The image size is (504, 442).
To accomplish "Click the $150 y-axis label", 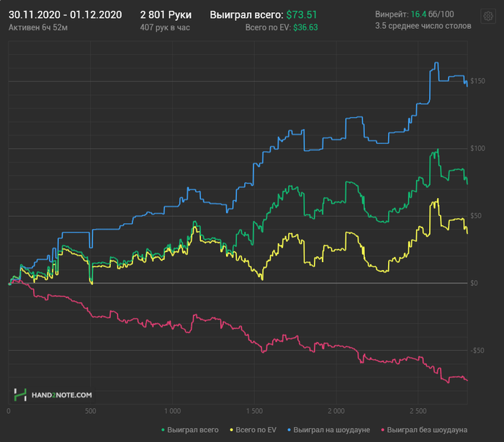I will coord(477,81).
